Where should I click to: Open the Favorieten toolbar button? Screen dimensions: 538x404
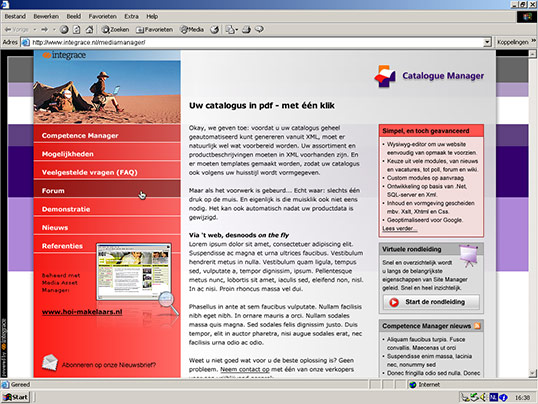[154, 30]
